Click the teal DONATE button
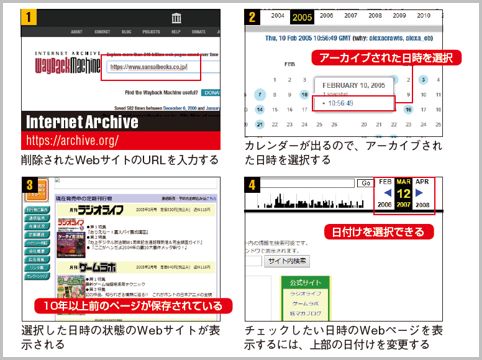 pyautogui.click(x=211, y=93)
